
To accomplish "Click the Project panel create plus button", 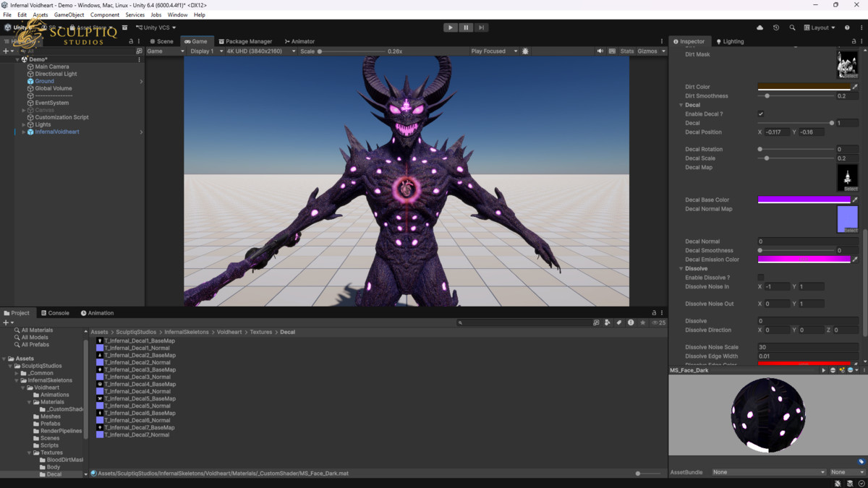I will point(6,322).
